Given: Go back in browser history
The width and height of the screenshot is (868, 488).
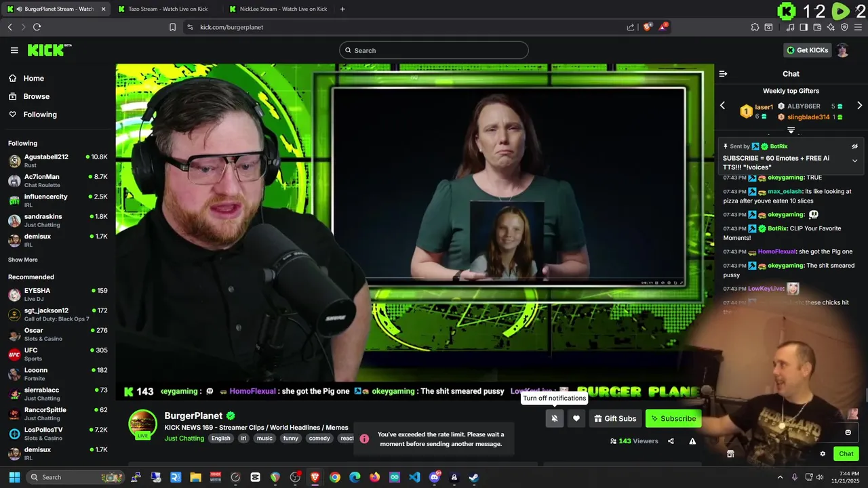Looking at the screenshot, I should (x=9, y=27).
